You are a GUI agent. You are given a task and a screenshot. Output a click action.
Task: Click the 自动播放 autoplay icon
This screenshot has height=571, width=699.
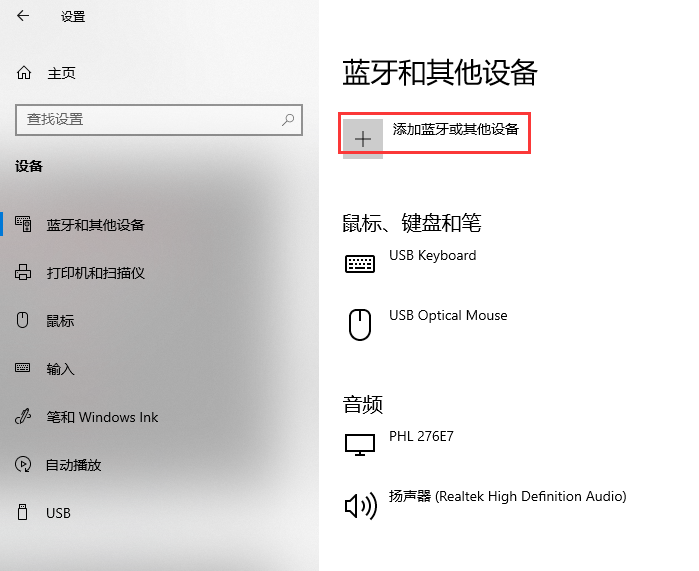point(23,465)
